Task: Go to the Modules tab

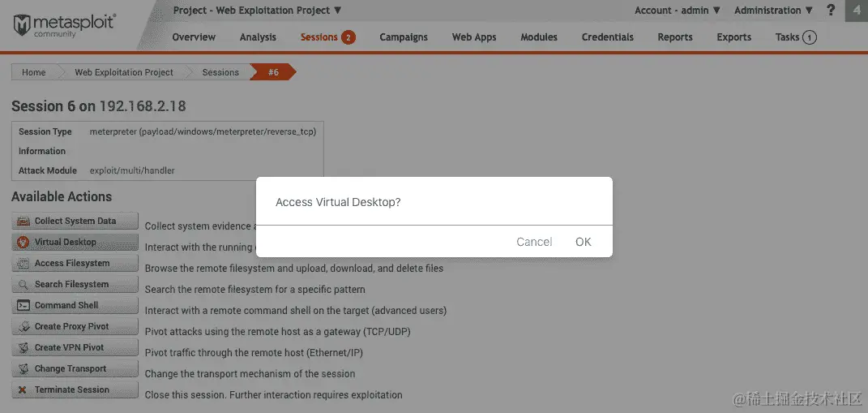Action: coord(539,37)
